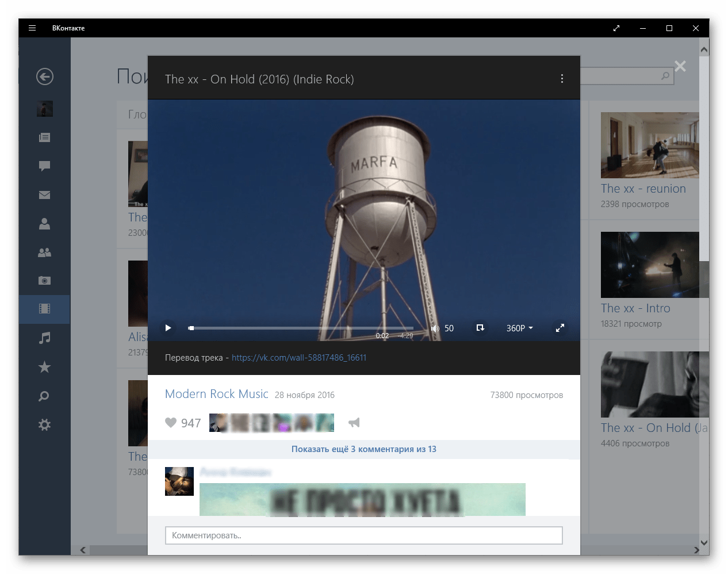
Task: Open videos film strip icon
Action: [45, 309]
